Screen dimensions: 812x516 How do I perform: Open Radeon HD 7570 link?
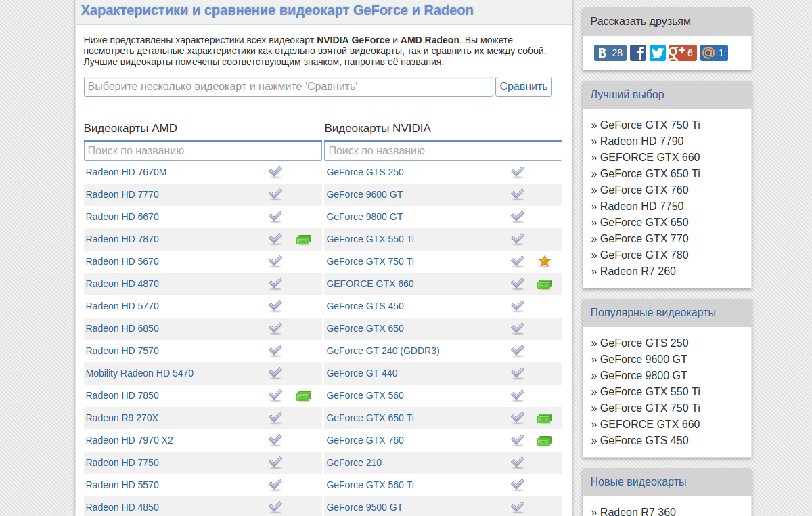[x=122, y=351]
